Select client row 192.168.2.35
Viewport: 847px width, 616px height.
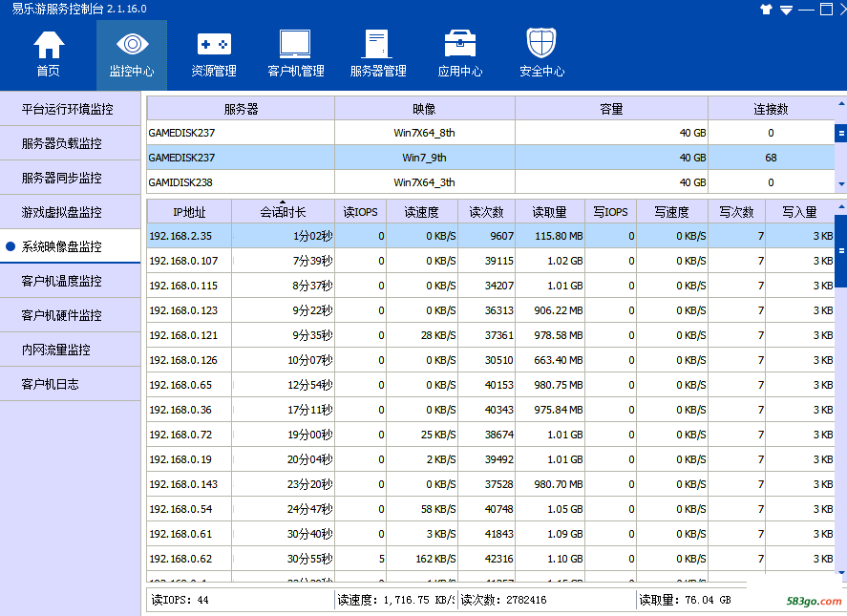(x=491, y=236)
